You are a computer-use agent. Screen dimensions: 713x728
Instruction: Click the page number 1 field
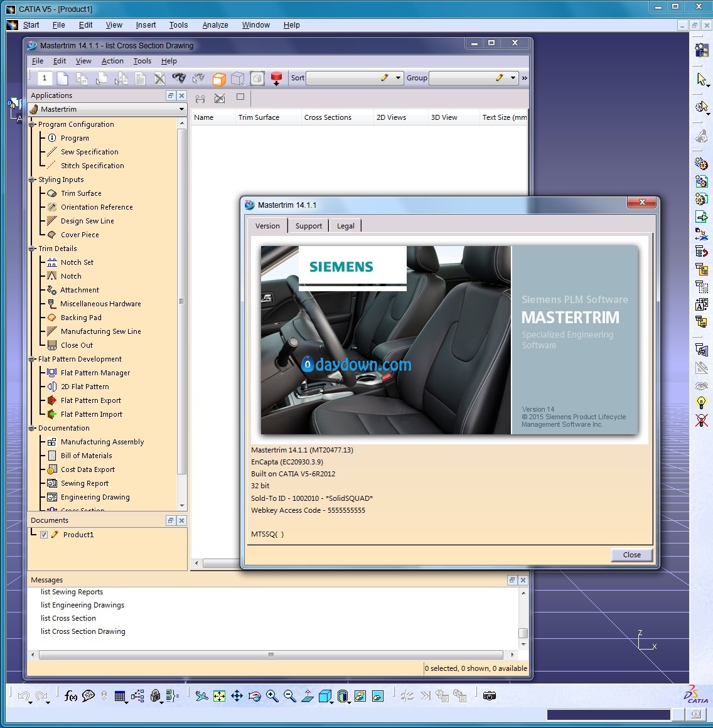click(45, 78)
